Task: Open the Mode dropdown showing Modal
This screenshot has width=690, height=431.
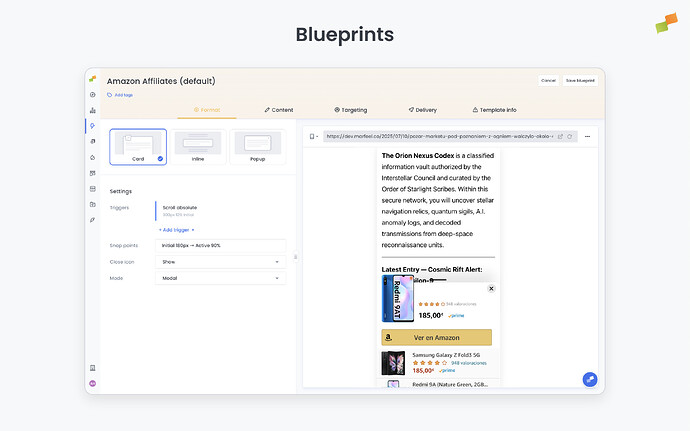Action: pyautogui.click(x=220, y=278)
